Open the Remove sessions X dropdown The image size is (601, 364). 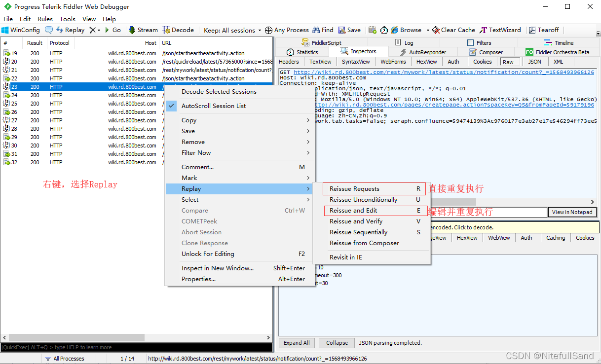pos(95,30)
